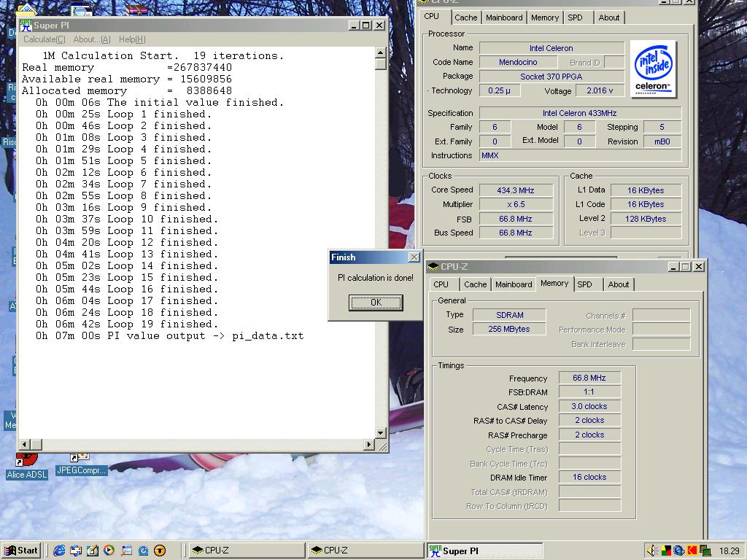
Task: Click the Super PI scroll down arrow
Action: (381, 432)
